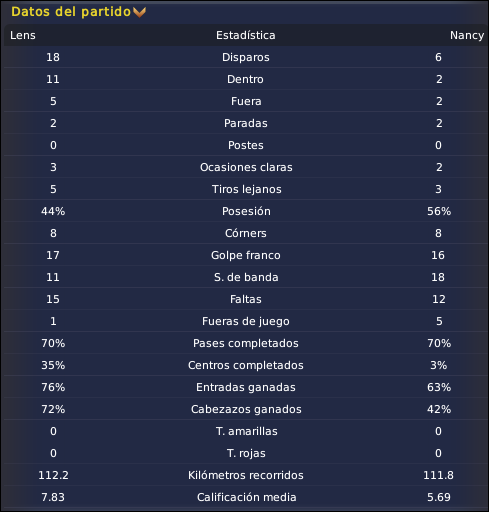The image size is (489, 512).
Task: Select the Nancy team column header
Action: pos(467,35)
